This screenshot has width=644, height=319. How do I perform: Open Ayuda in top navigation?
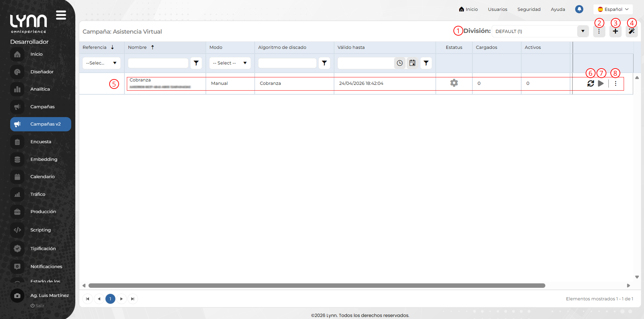[558, 9]
